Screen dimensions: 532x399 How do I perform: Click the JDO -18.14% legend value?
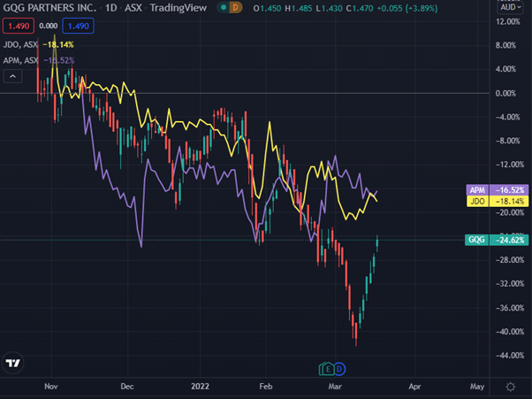(x=58, y=44)
